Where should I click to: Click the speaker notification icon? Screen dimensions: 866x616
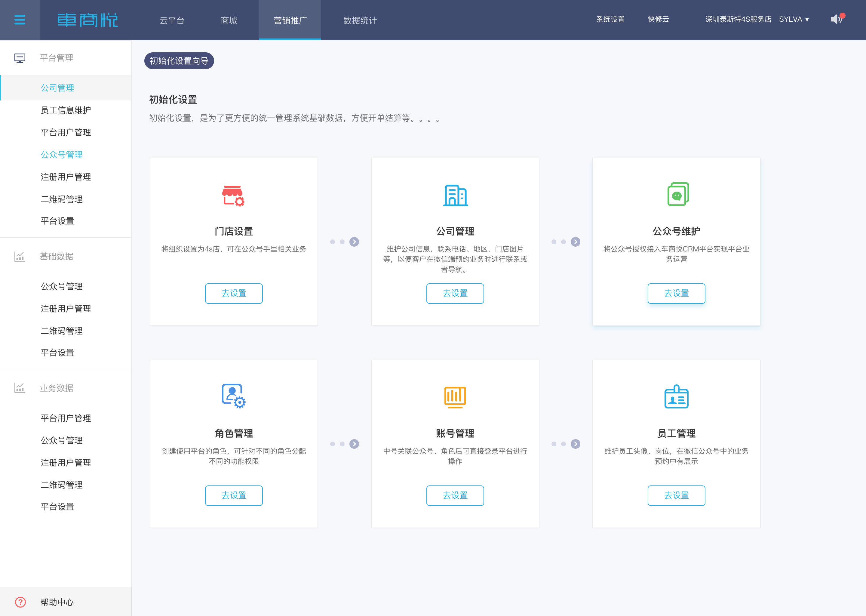[x=837, y=19]
